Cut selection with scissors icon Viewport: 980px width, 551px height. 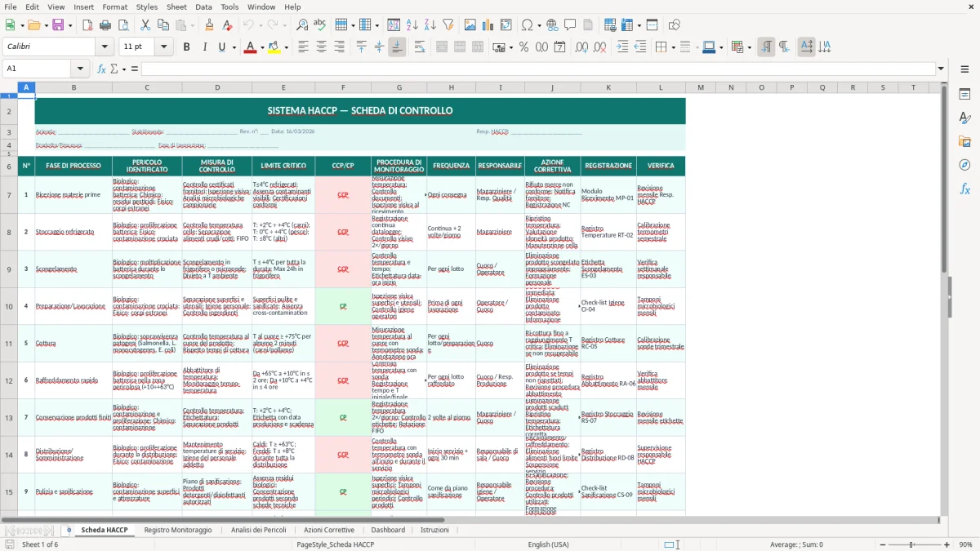point(145,25)
